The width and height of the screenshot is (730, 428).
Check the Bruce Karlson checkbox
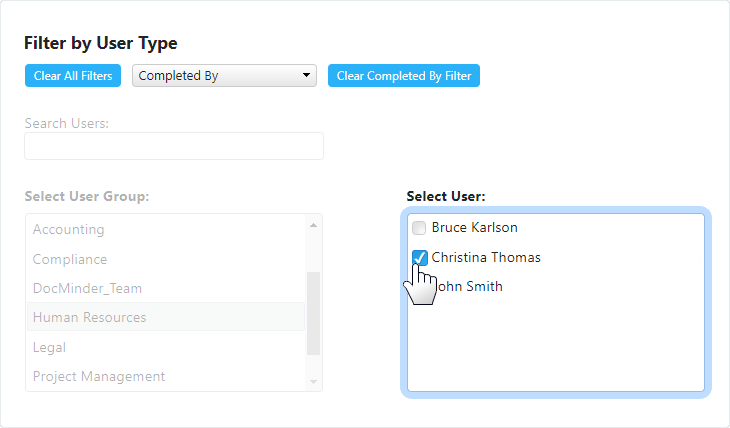(x=419, y=228)
